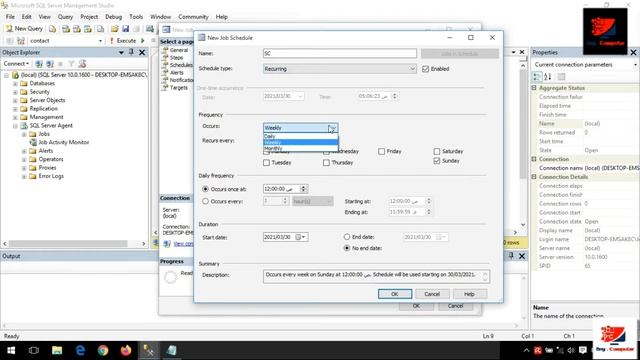This screenshot has width=640, height=360.
Task: Expand the Databases tree node
Action: [15, 84]
